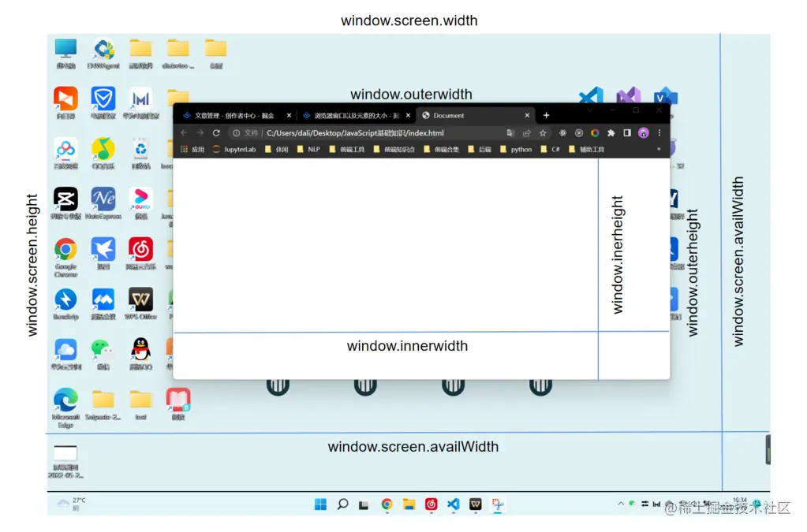The height and width of the screenshot is (532, 807).
Task: Click the address bar with index.html URL
Action: click(389, 133)
